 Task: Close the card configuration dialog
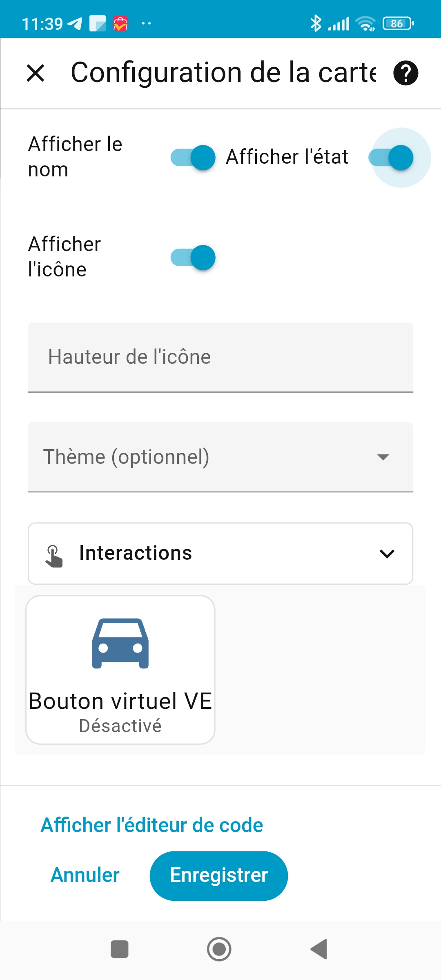(x=36, y=73)
